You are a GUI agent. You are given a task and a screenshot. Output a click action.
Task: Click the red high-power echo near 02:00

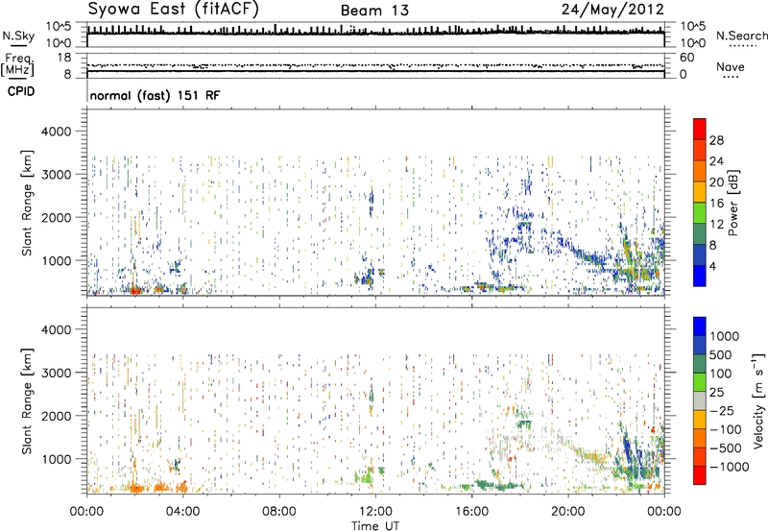point(135,290)
